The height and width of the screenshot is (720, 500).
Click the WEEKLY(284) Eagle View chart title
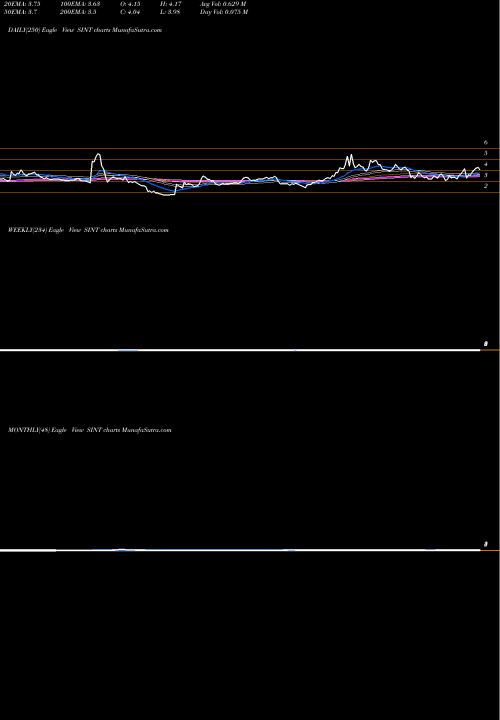[88, 230]
